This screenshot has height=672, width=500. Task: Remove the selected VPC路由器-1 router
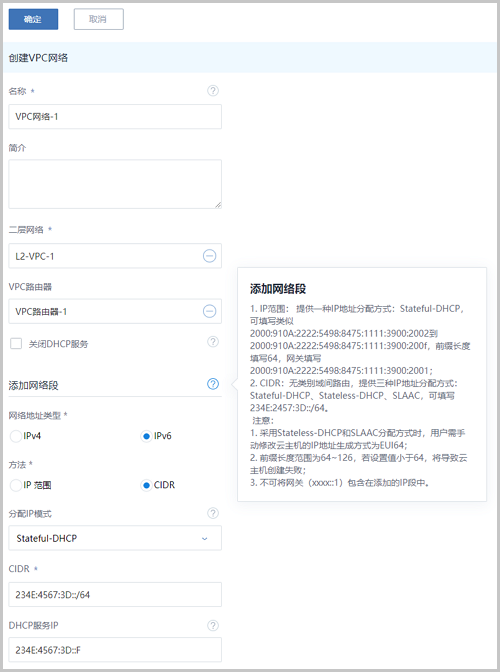coord(209,311)
